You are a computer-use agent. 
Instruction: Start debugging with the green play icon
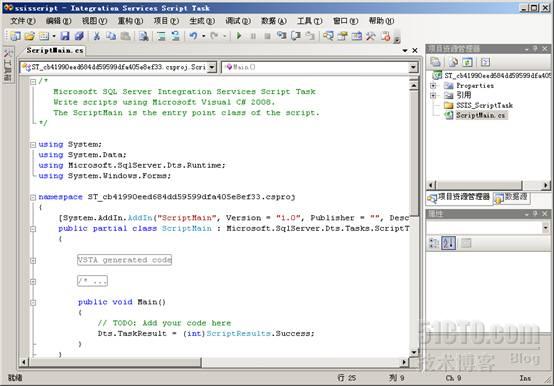coord(239,36)
